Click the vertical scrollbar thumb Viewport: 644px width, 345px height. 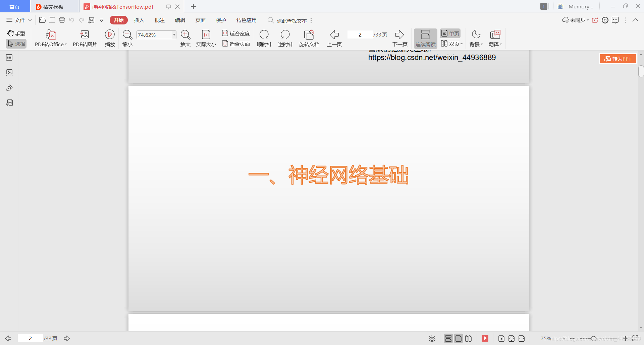coord(641,71)
